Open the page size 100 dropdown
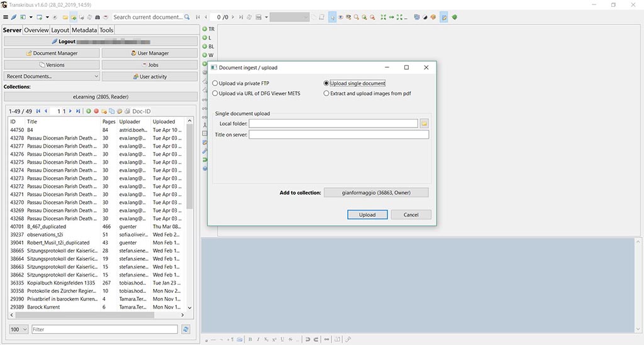 point(18,329)
